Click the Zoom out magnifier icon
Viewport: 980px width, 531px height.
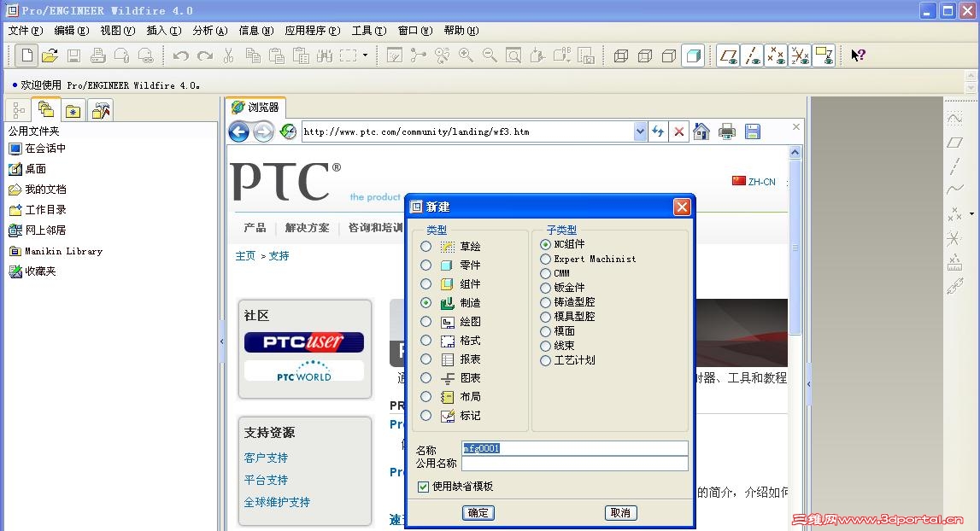490,55
